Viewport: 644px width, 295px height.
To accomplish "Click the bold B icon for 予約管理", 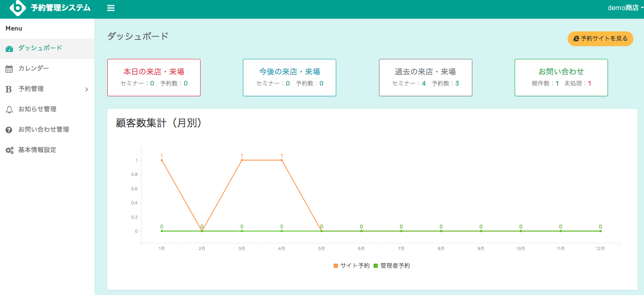I will 8,89.
